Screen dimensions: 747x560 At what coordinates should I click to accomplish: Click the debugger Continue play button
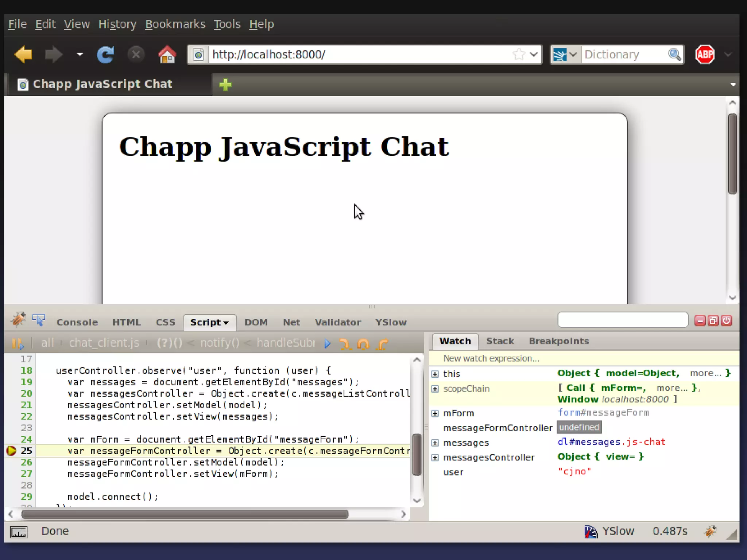click(327, 343)
